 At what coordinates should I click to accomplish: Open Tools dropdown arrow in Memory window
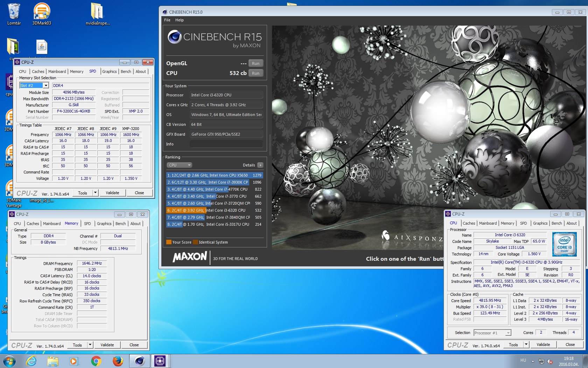pyautogui.click(x=90, y=345)
